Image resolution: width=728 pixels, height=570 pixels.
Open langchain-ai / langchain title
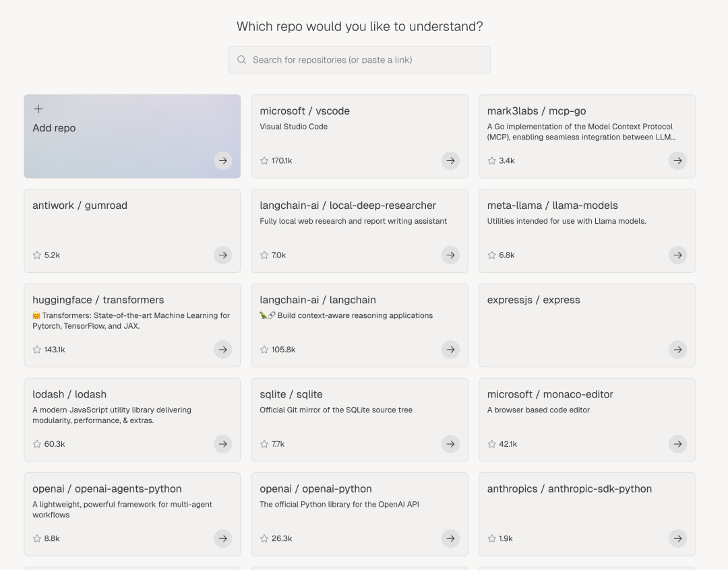pos(317,300)
